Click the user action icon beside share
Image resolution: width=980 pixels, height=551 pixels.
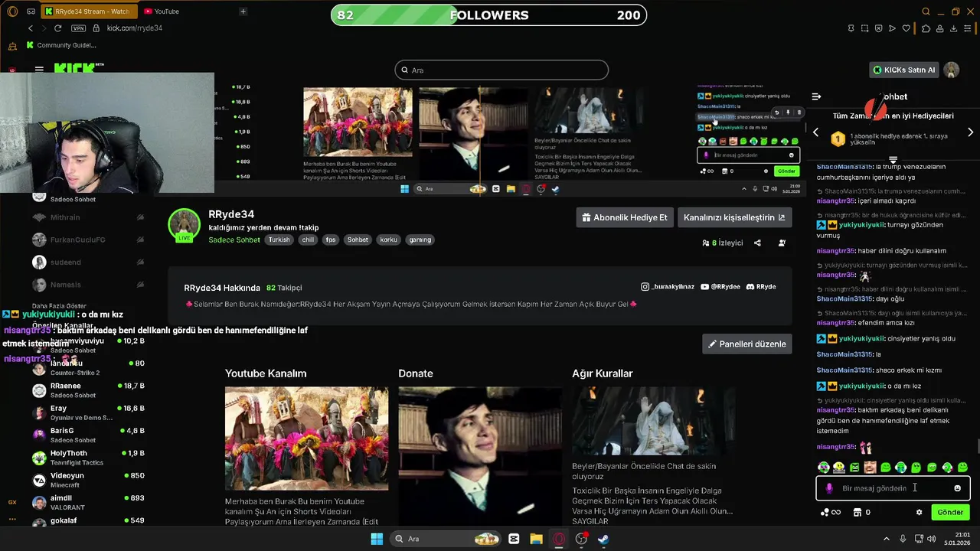coord(782,243)
